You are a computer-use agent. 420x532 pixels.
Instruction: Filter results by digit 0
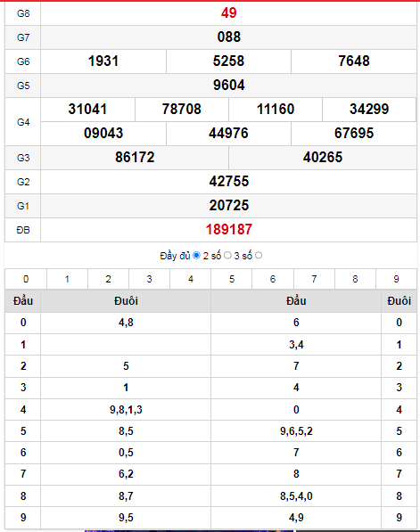pyautogui.click(x=26, y=279)
